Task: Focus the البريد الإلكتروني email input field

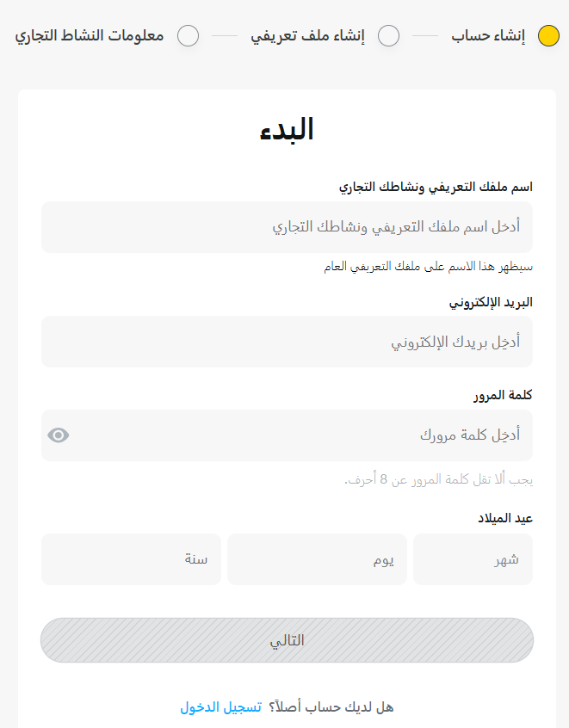Action: [x=287, y=342]
